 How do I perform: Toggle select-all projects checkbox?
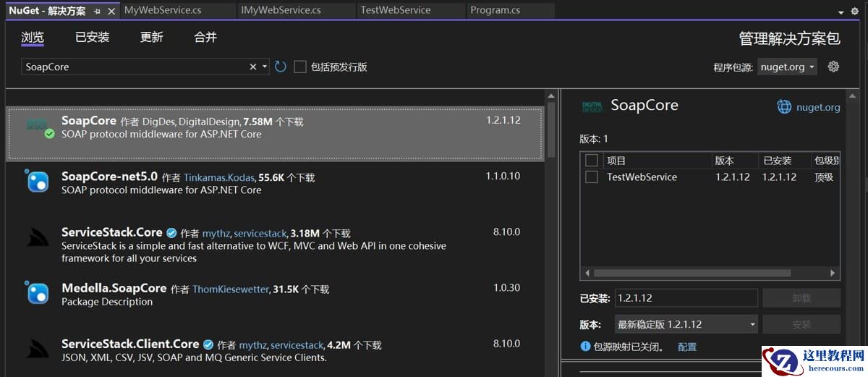pos(592,161)
